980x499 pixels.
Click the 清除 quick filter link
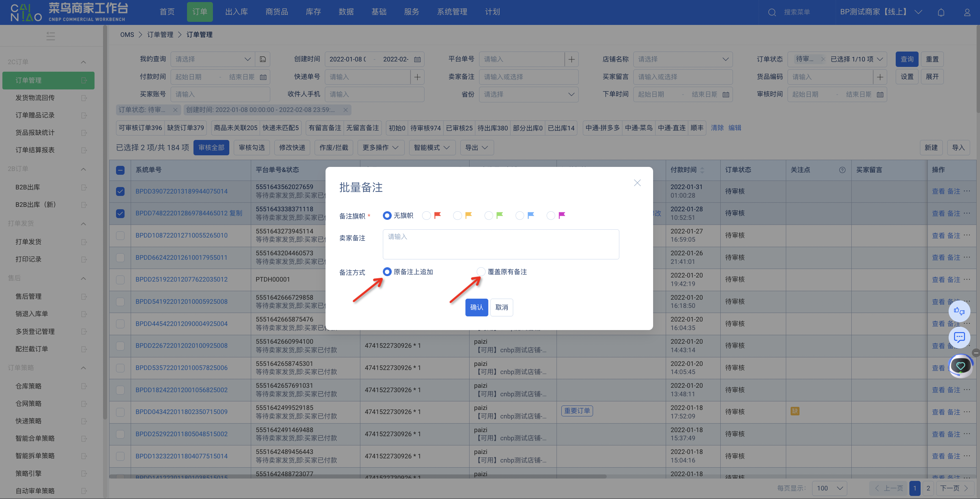pyautogui.click(x=717, y=128)
